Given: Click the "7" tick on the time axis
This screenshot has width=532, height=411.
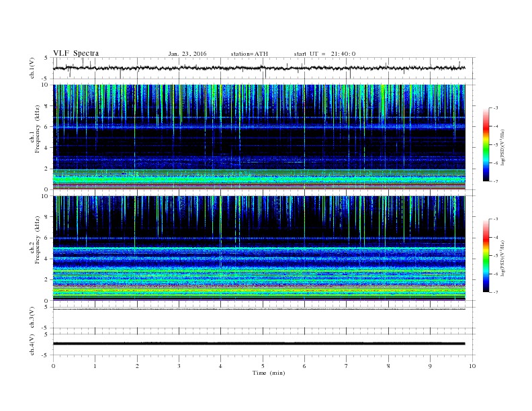Looking at the screenshot, I should (347, 366).
